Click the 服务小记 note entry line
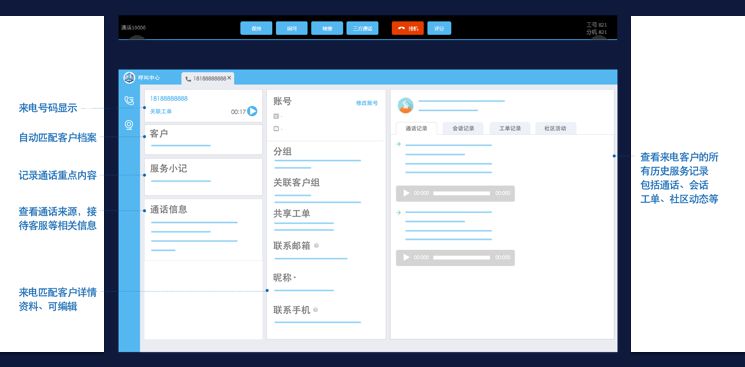745x367 pixels. (181, 181)
